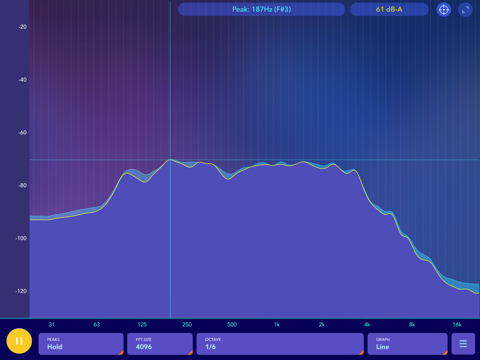The width and height of the screenshot is (480, 360).
Task: Click the -100 dB scale label
Action: pyautogui.click(x=21, y=238)
